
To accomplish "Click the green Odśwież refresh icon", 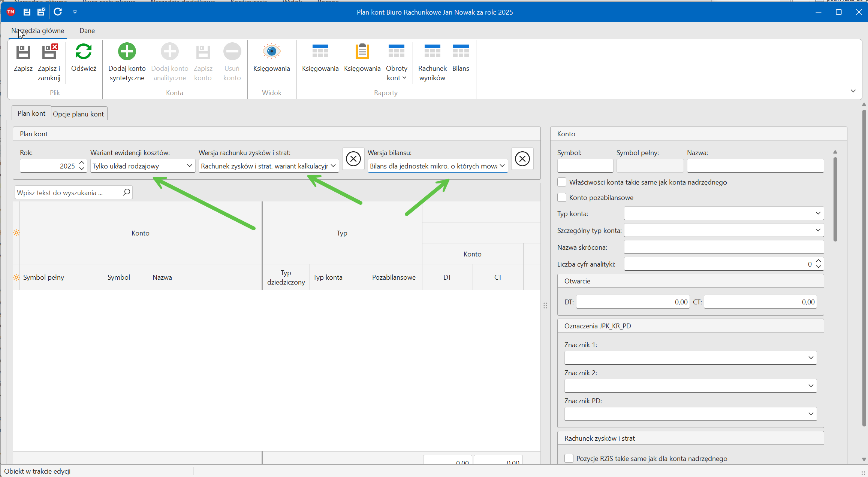I will coord(84,52).
